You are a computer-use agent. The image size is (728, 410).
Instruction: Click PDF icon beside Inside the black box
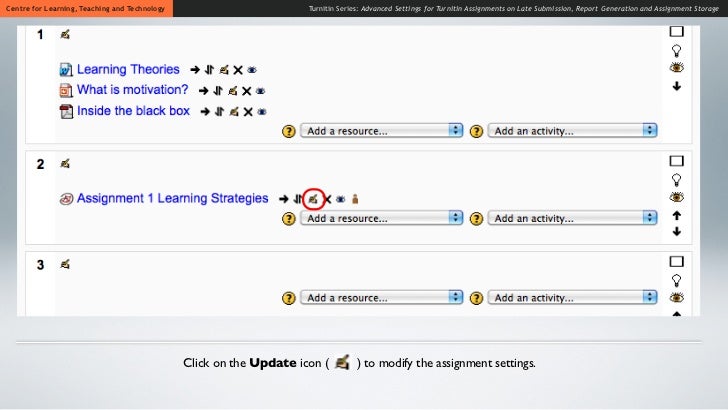point(66,111)
